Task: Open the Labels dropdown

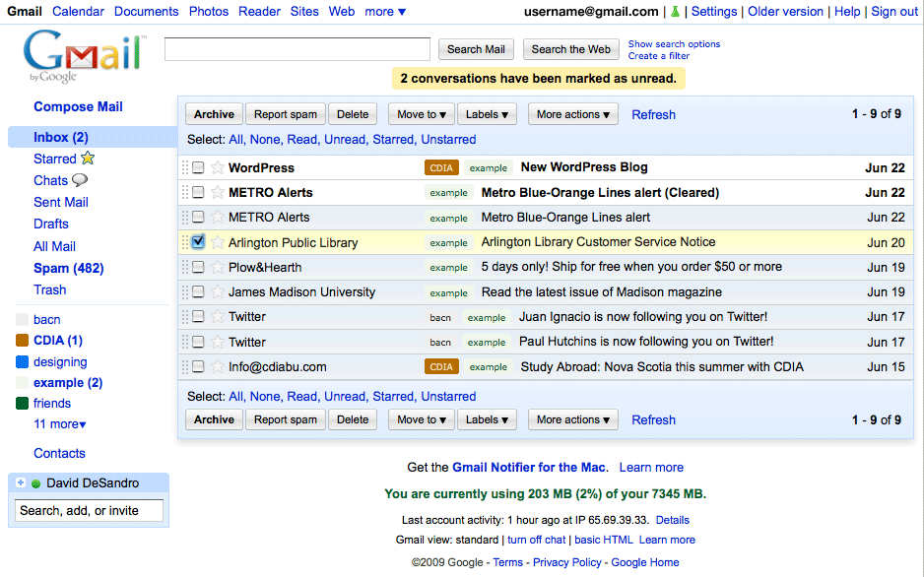Action: click(487, 113)
